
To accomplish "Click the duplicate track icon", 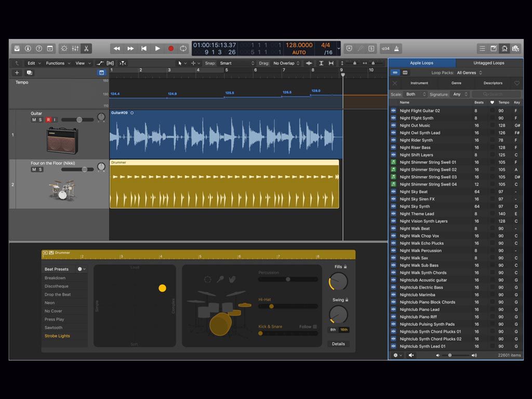I will (x=30, y=73).
